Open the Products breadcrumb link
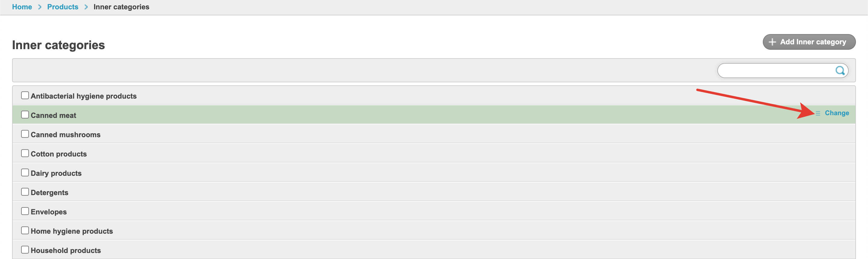 (63, 7)
